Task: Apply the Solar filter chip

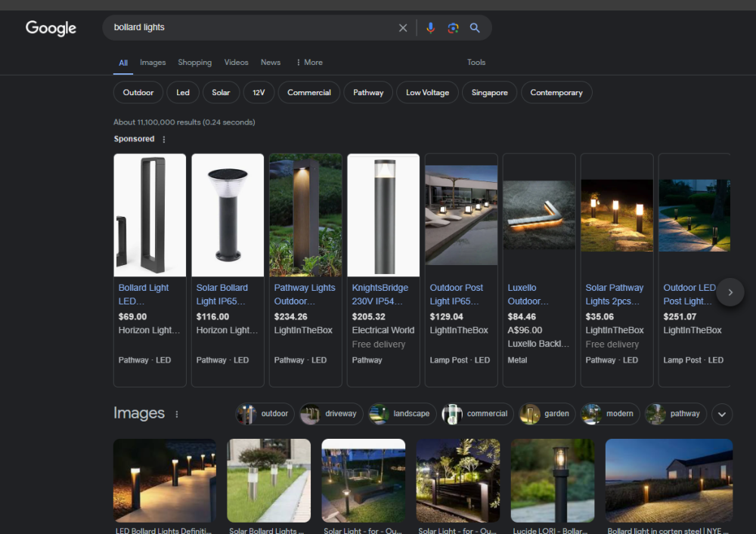Action: (221, 93)
